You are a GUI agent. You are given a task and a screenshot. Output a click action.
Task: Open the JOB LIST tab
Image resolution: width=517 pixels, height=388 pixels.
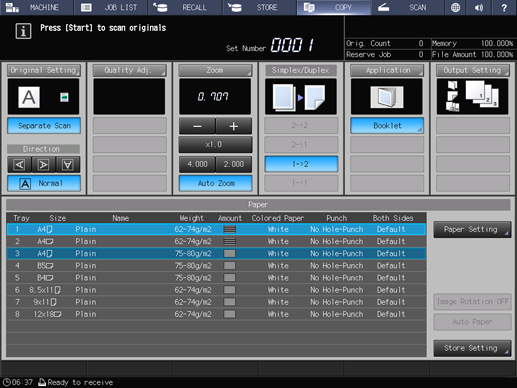click(x=111, y=7)
